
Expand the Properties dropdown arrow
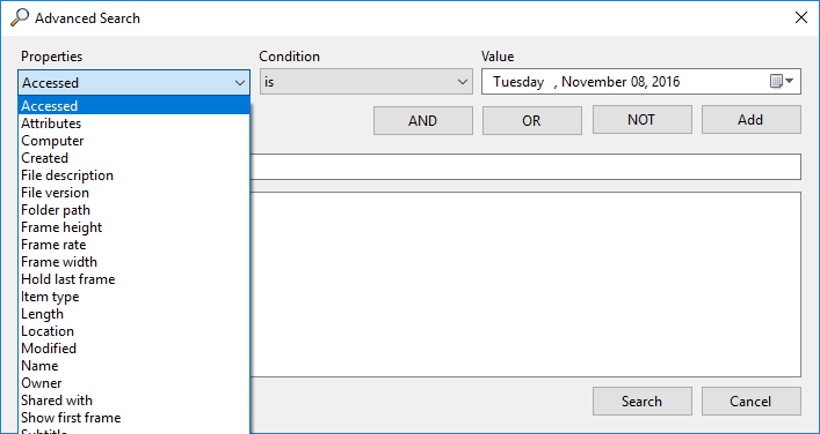239,83
